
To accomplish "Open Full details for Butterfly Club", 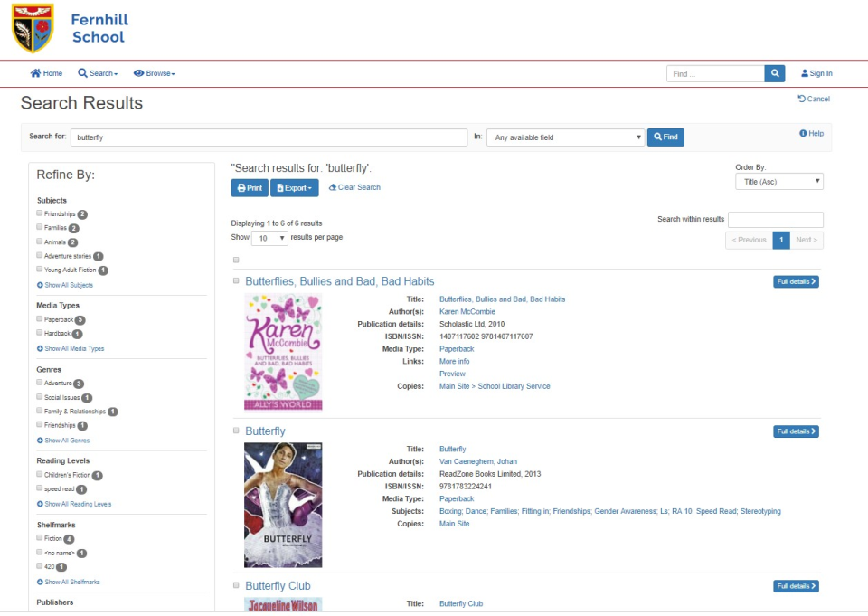I will 795,585.
